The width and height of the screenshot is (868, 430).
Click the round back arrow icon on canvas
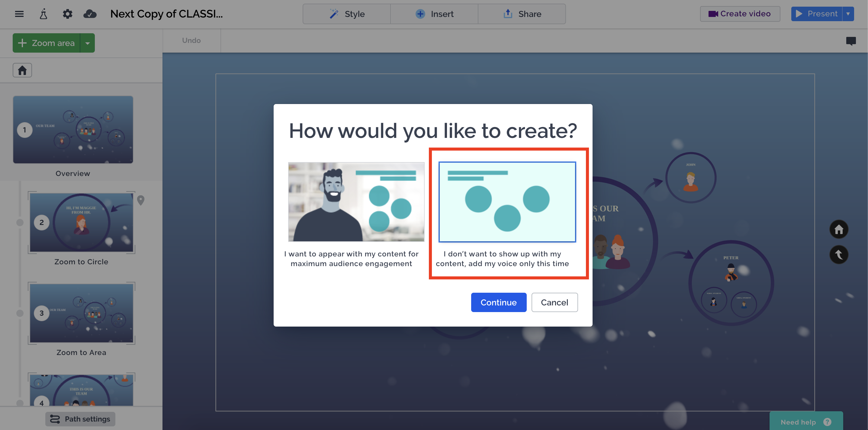839,255
